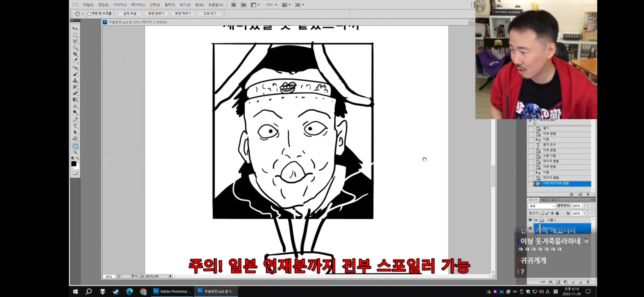Screen dimensions: 644x297
Task: Select the Type tool in toolbox
Action: (x=75, y=126)
